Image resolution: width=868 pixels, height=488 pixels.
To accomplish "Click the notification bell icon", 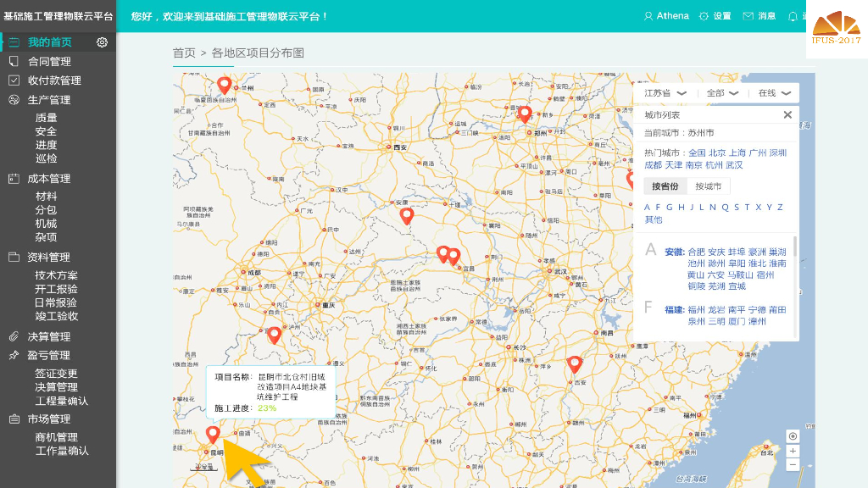I will [793, 16].
